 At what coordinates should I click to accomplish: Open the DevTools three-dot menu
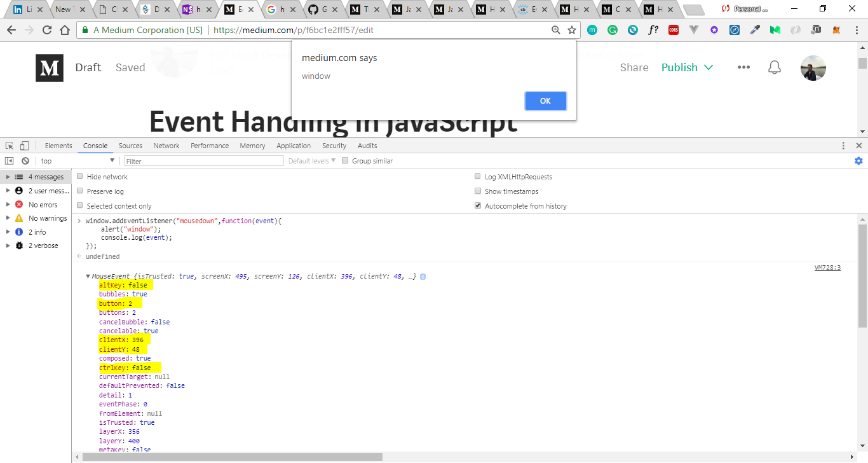tap(843, 146)
